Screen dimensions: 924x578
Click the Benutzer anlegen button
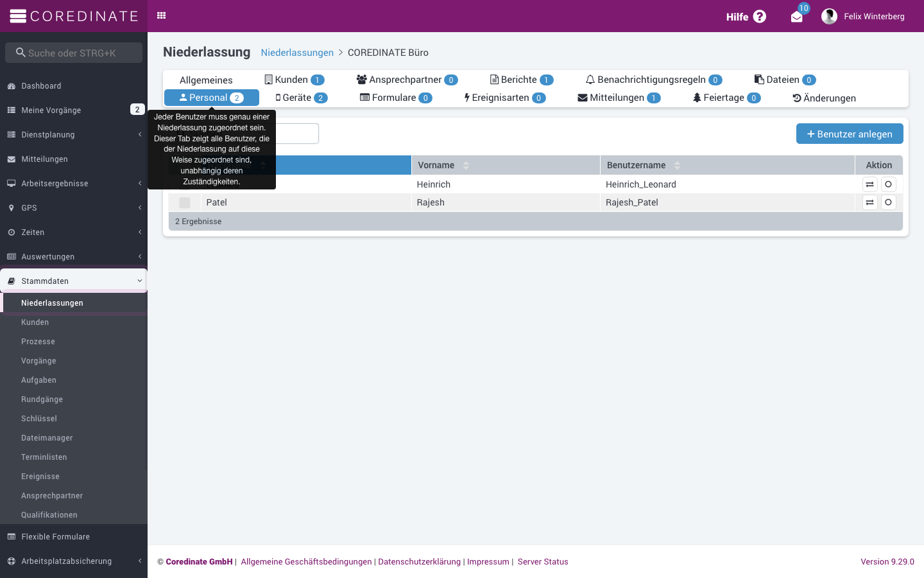[x=850, y=134]
